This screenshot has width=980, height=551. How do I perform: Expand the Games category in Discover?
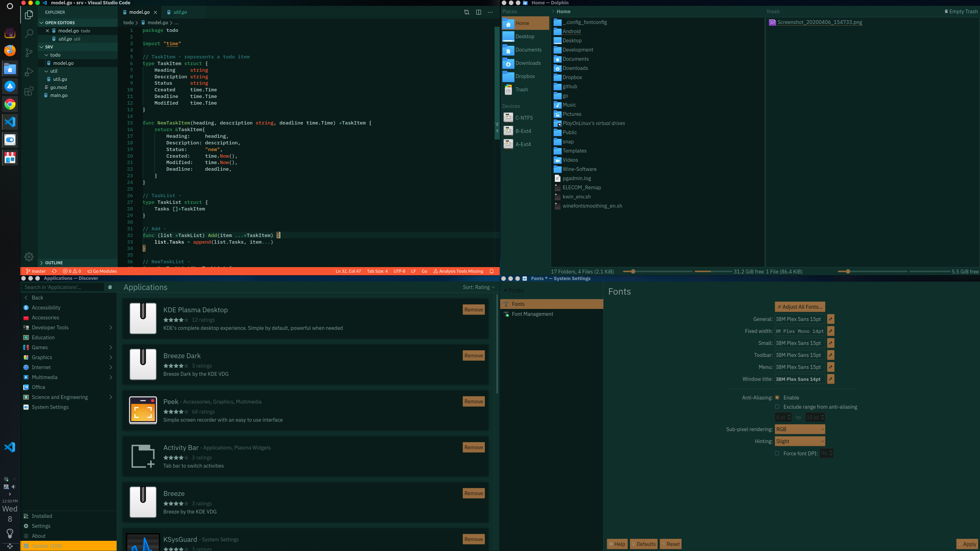coord(111,347)
